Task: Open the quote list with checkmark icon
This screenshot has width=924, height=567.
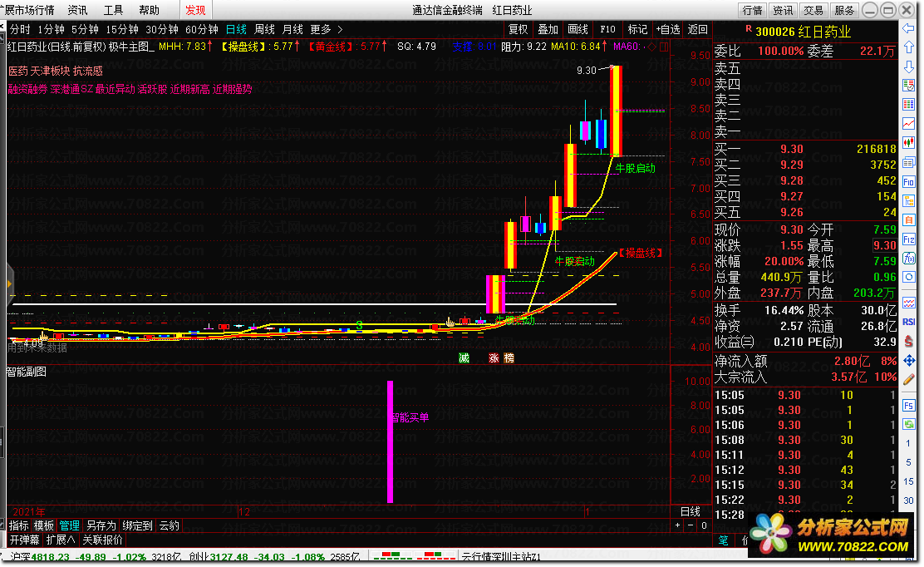Action: 908,86
